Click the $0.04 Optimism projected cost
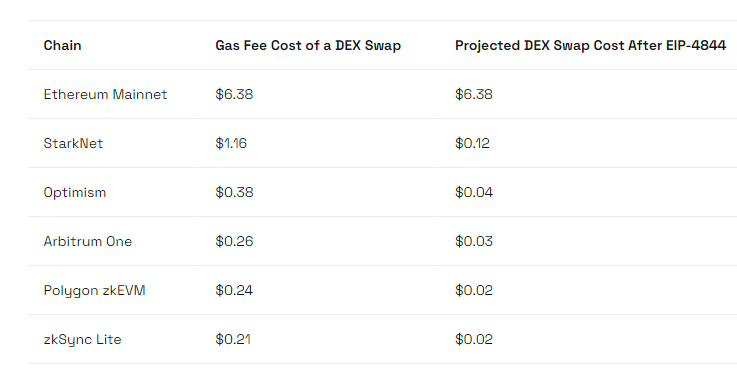 click(x=474, y=193)
